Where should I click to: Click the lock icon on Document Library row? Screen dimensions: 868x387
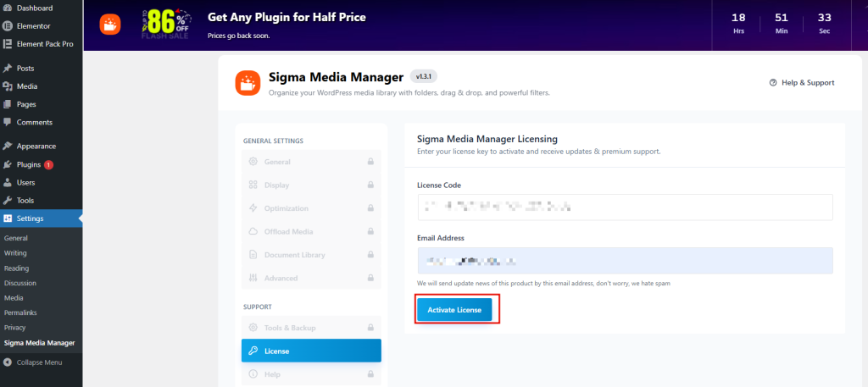pos(370,254)
